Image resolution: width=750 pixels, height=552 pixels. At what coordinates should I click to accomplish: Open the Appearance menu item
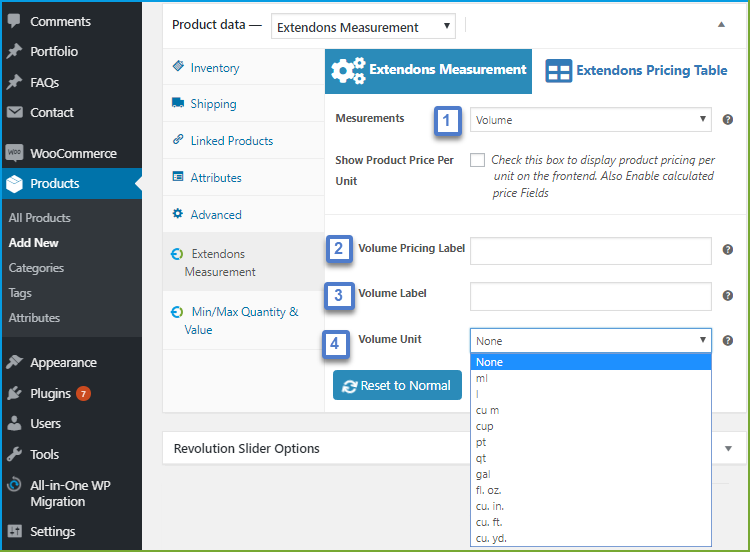(x=72, y=363)
